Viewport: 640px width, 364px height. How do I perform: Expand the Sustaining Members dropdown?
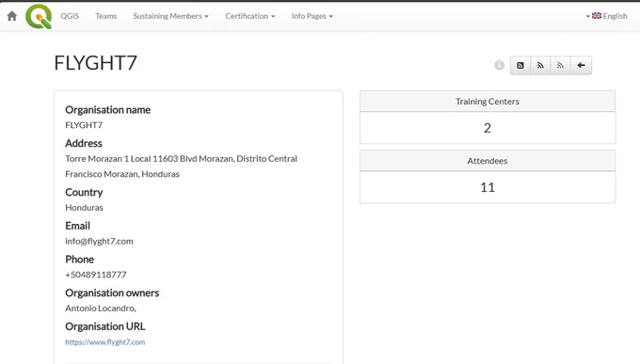(170, 16)
